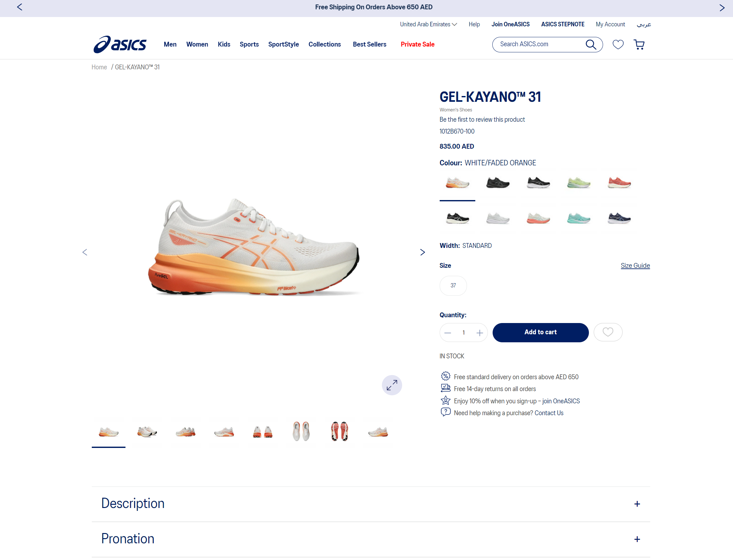Viewport: 733px width, 560px height.
Task: Expand the Description section
Action: (x=637, y=504)
